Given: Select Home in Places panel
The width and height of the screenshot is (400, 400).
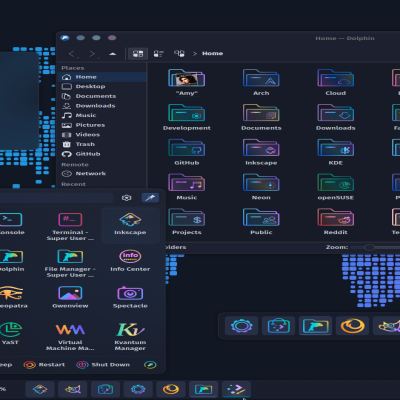Looking at the screenshot, I should click(x=102, y=77).
